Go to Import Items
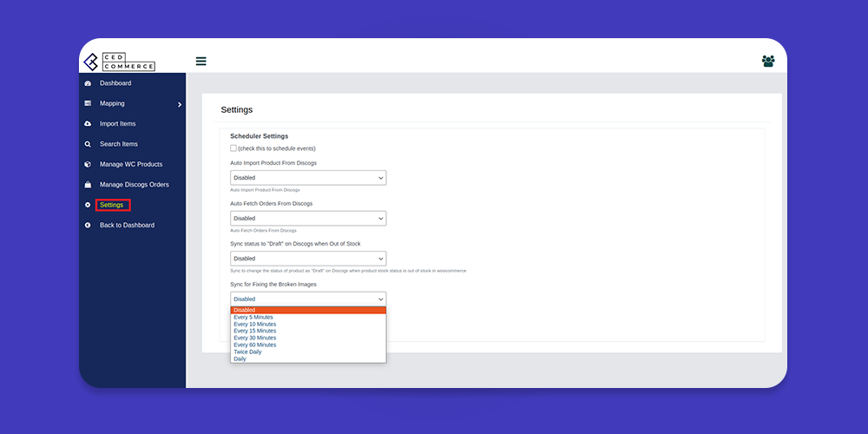 pyautogui.click(x=117, y=123)
